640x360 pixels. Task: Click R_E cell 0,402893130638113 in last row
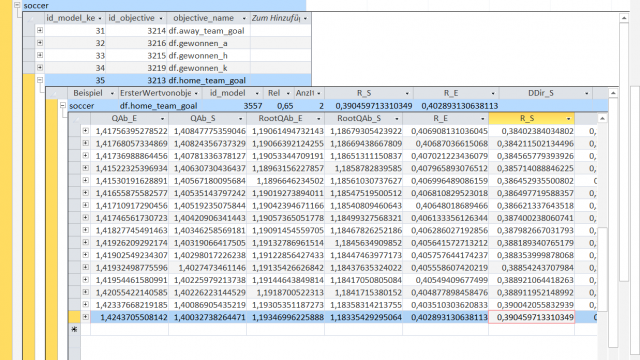(x=446, y=317)
